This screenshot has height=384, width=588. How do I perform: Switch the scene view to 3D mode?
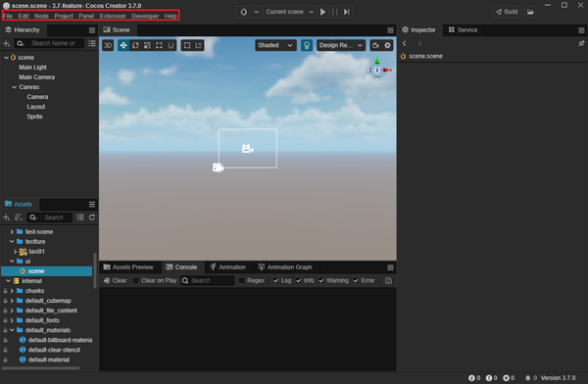click(x=108, y=45)
